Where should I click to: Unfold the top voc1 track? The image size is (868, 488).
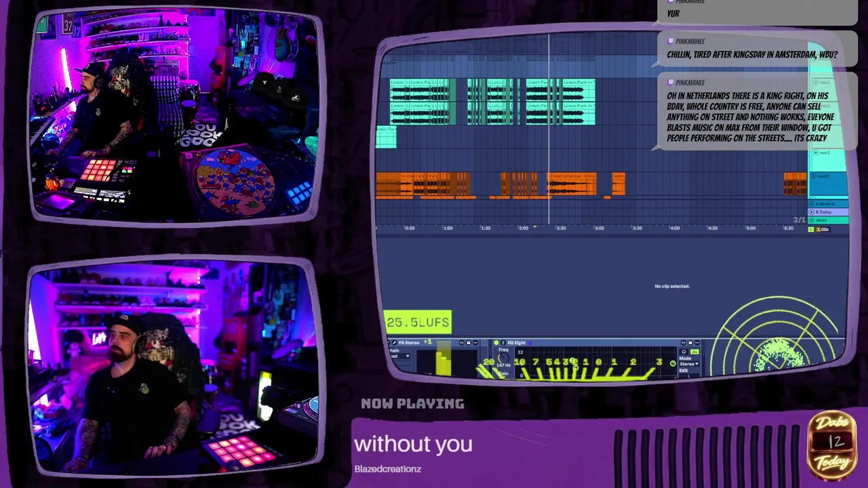pyautogui.click(x=815, y=82)
